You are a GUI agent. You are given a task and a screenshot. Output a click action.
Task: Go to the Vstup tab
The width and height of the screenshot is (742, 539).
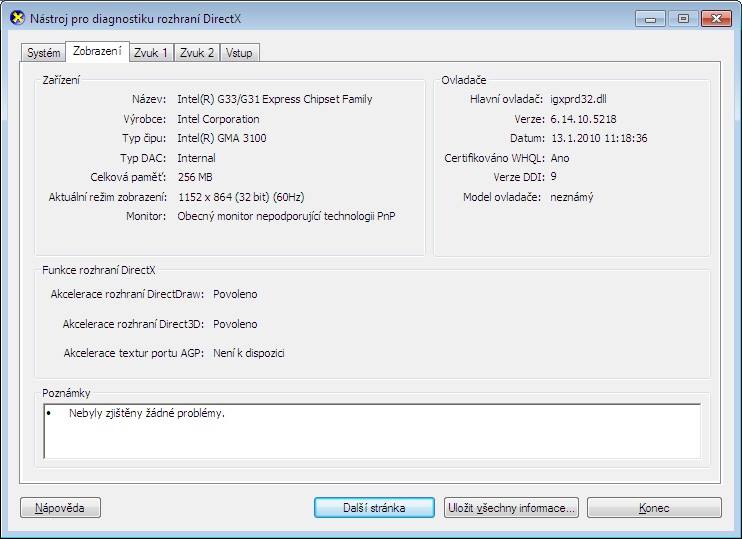(239, 53)
